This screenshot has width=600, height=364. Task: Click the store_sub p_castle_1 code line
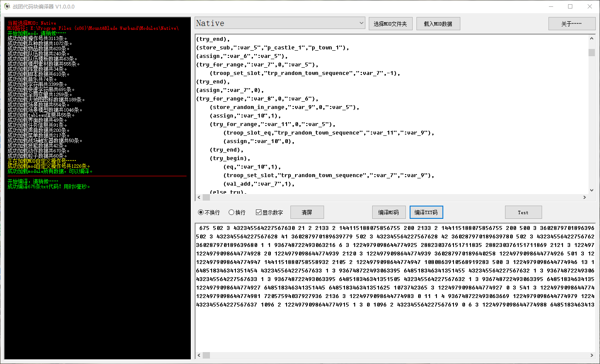tap(273, 48)
